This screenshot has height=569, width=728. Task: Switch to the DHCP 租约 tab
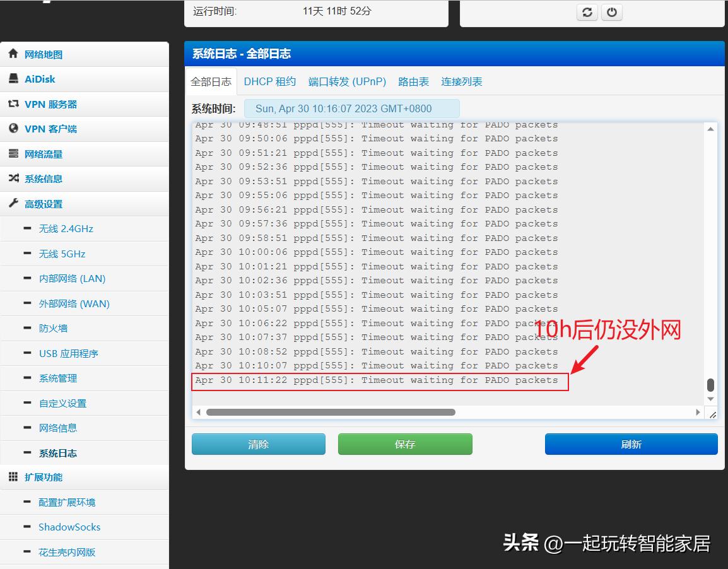pyautogui.click(x=270, y=81)
